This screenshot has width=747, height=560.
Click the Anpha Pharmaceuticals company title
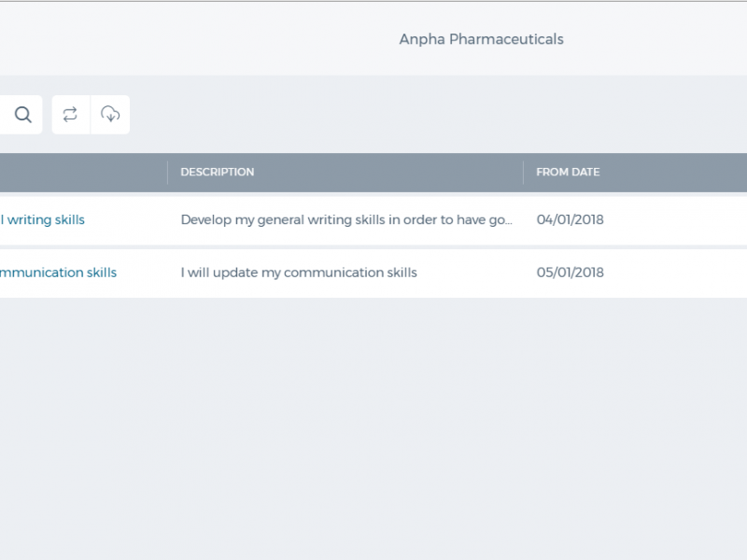(x=481, y=39)
